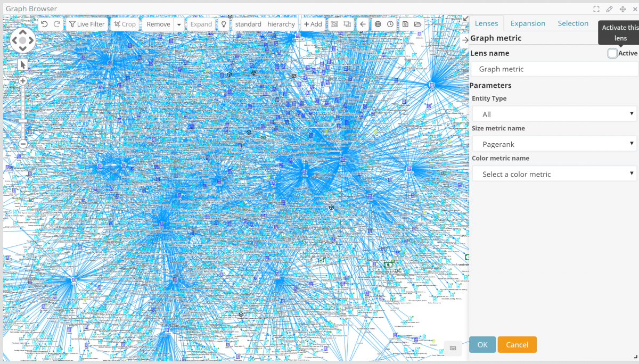Click the keyboard shortcuts icon

[453, 348]
